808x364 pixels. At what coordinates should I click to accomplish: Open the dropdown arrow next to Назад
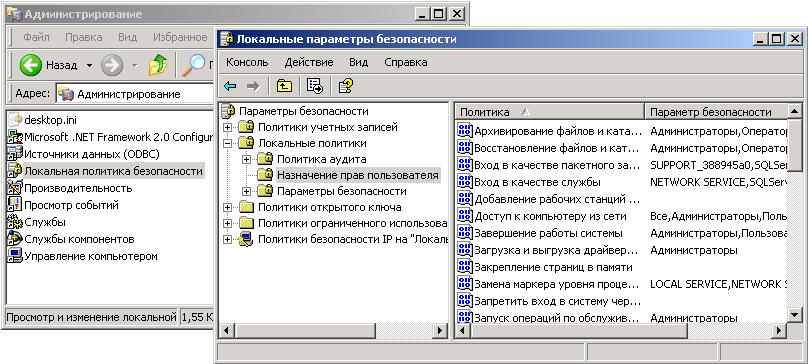[89, 65]
